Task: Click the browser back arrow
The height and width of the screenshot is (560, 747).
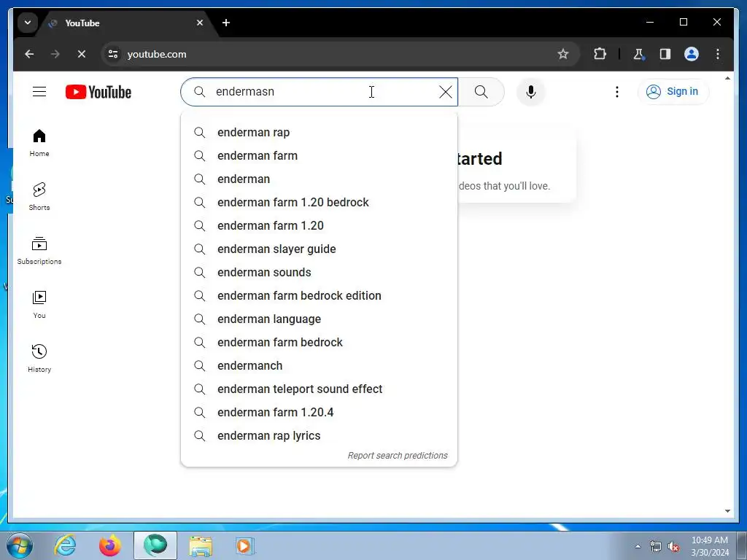Action: click(29, 54)
